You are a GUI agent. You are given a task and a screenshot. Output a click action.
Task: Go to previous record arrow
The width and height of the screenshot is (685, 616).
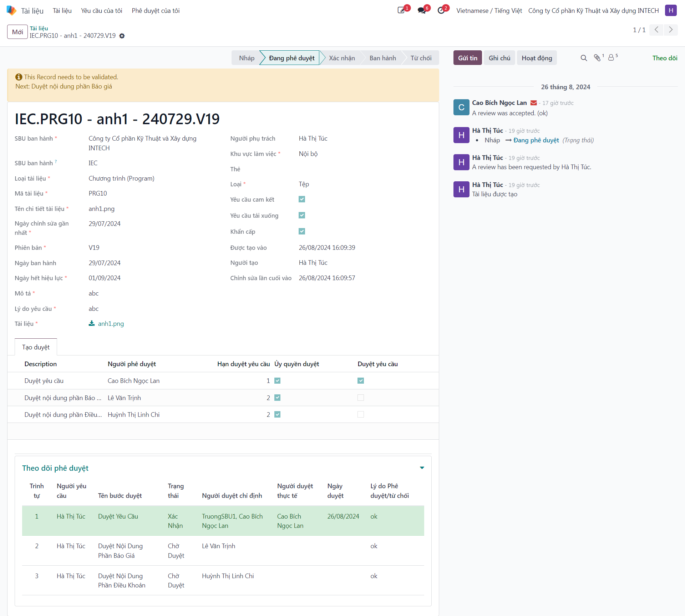pos(656,30)
